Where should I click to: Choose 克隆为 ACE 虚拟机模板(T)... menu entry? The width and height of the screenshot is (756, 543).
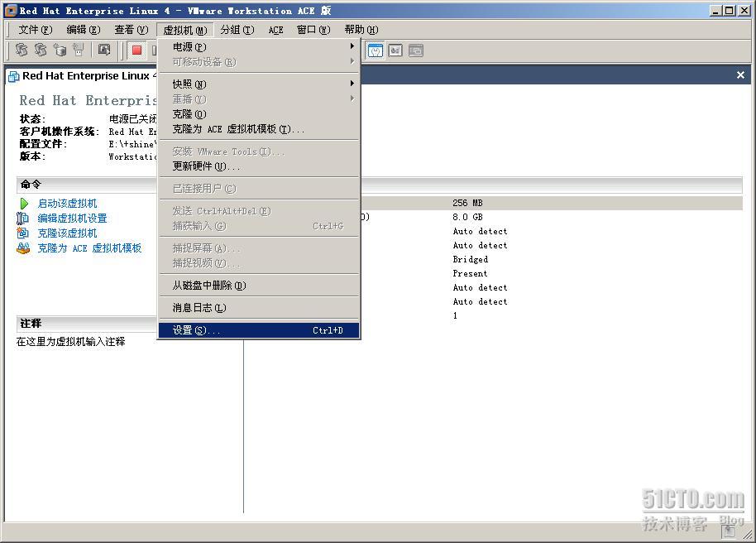[259, 129]
